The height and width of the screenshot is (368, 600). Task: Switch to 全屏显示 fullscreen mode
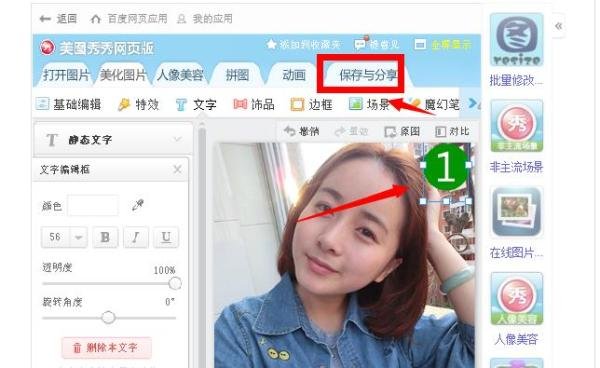click(443, 45)
